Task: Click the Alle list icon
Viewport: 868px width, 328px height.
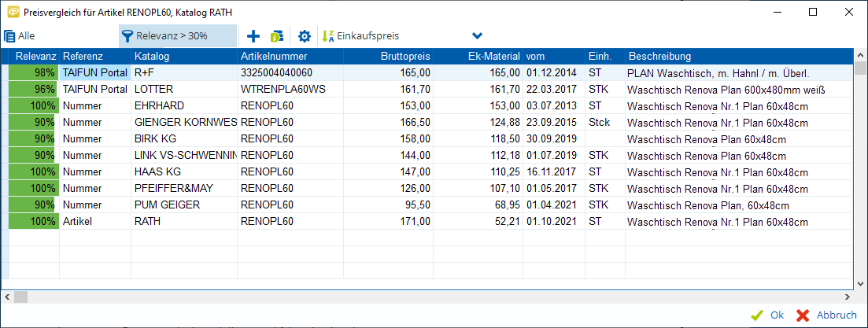Action: pyautogui.click(x=9, y=36)
